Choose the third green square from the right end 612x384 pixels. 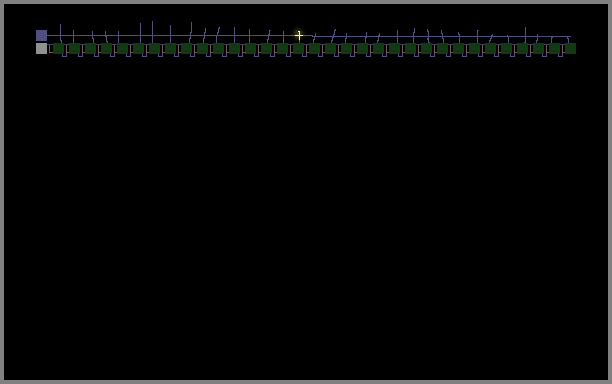click(538, 48)
